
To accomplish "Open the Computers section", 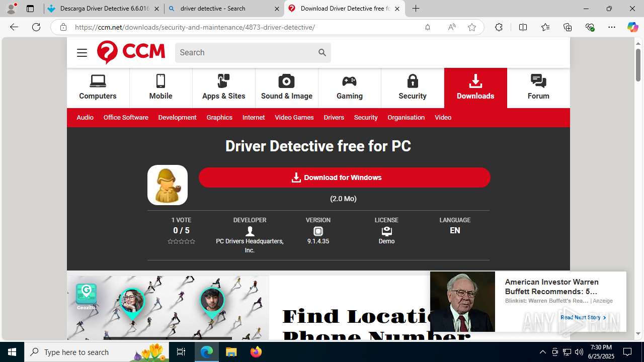I will 98,87.
